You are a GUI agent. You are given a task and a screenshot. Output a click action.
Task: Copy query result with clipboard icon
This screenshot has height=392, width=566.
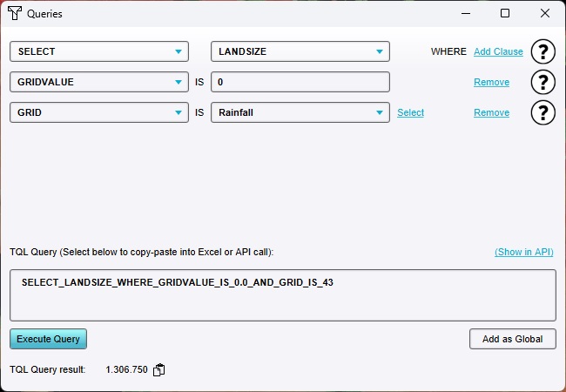158,369
